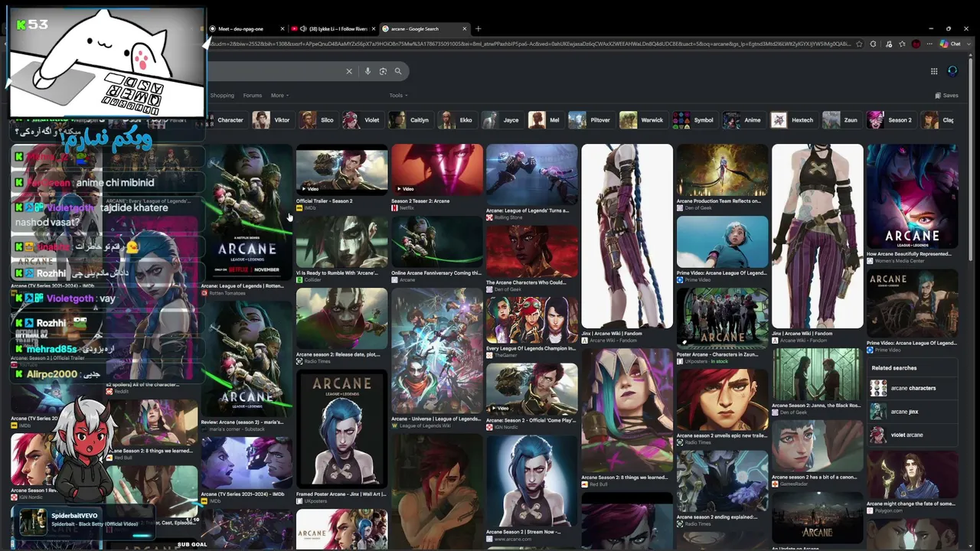Open 'Prime Video: Arcane League Of Legend...' under the girl image
This screenshot has width=980, height=551.
click(721, 273)
